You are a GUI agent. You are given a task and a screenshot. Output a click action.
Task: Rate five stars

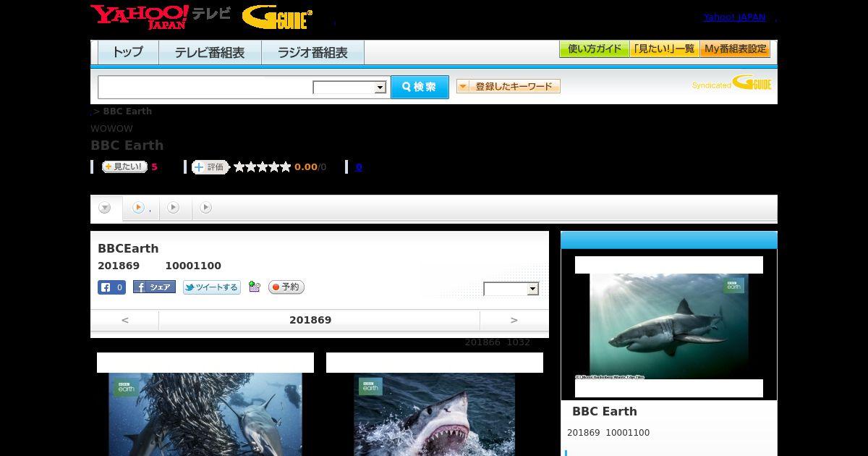click(x=286, y=167)
